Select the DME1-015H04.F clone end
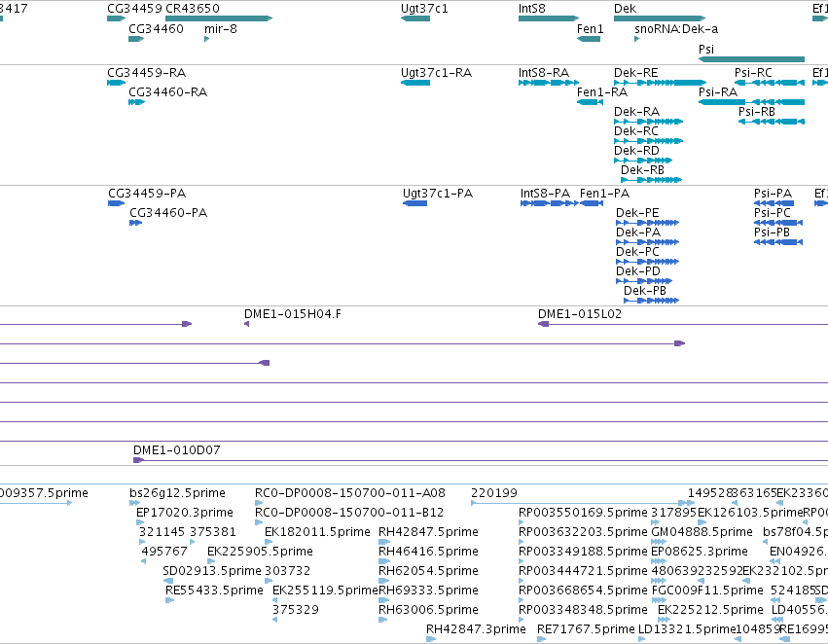 (x=246, y=324)
